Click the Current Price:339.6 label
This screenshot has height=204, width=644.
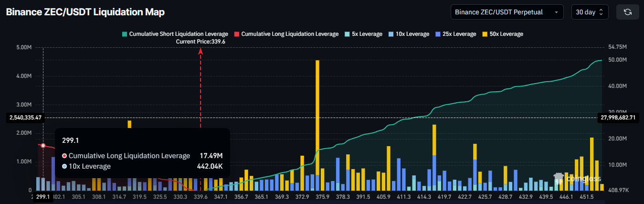click(201, 42)
